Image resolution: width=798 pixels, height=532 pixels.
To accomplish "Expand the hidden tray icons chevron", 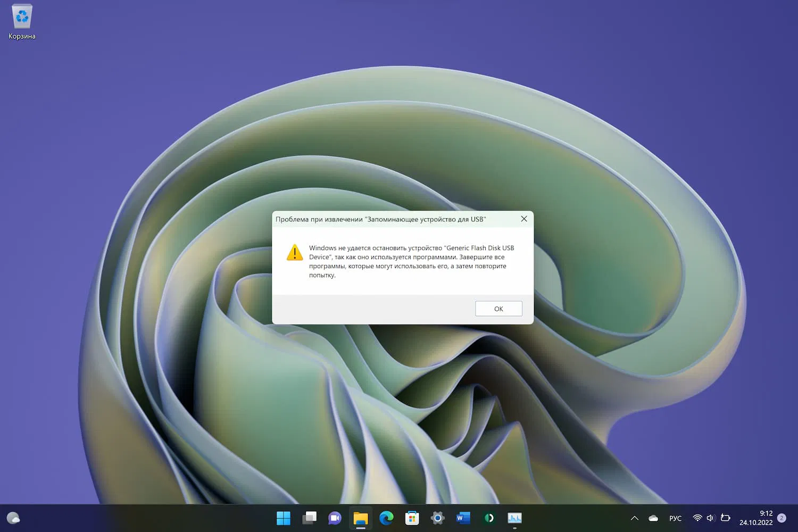I will [634, 518].
